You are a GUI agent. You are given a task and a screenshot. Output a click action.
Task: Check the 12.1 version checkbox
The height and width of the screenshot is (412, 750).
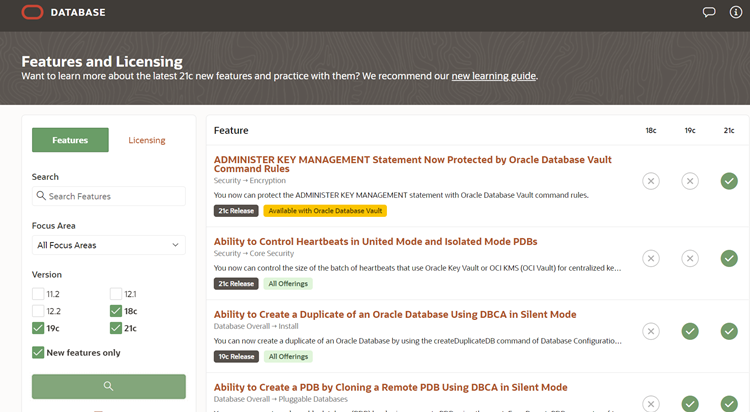[x=116, y=294]
